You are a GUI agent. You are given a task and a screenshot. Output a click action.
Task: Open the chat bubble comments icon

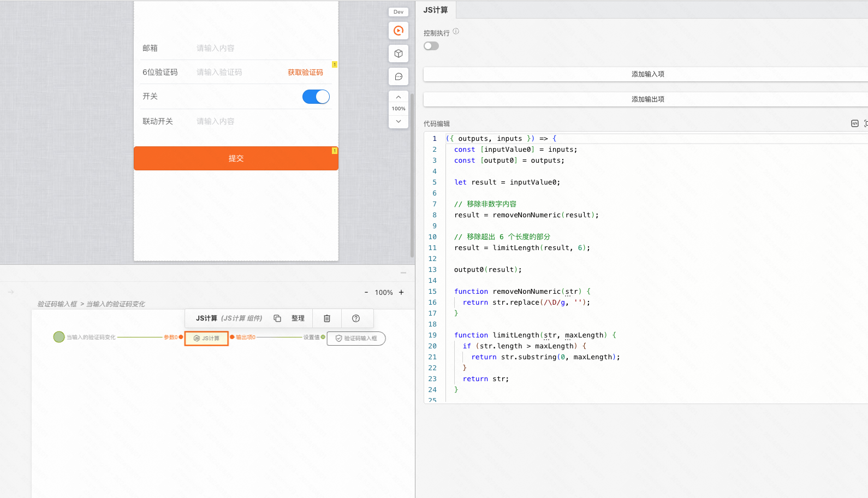pos(399,76)
